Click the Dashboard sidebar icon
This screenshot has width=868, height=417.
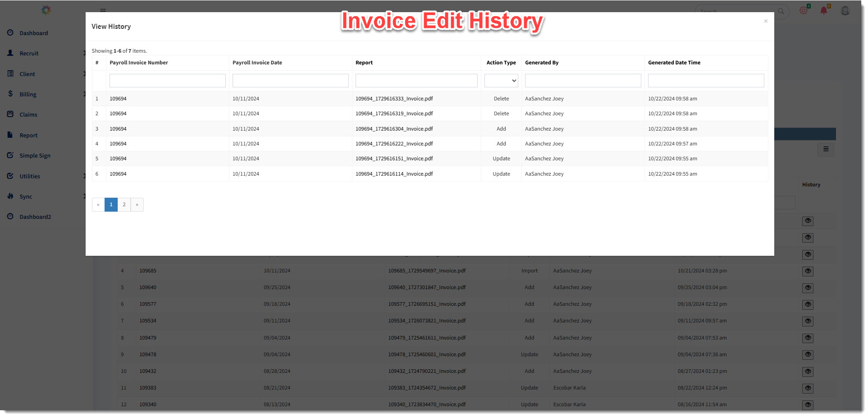pyautogui.click(x=10, y=33)
